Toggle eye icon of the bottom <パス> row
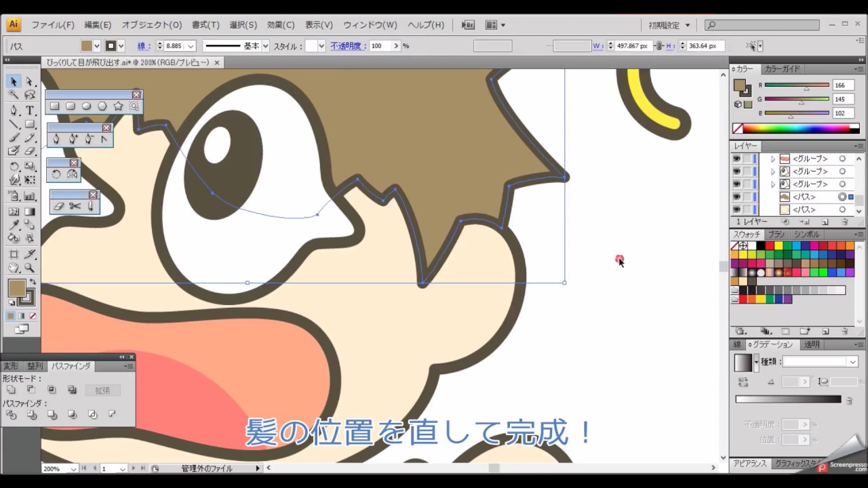The image size is (868, 488). click(x=736, y=209)
